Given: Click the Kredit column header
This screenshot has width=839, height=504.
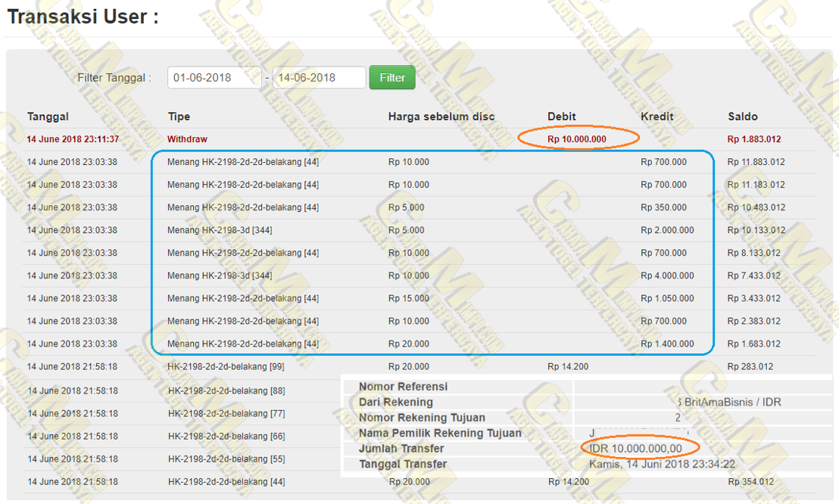Looking at the screenshot, I should pos(657,117).
